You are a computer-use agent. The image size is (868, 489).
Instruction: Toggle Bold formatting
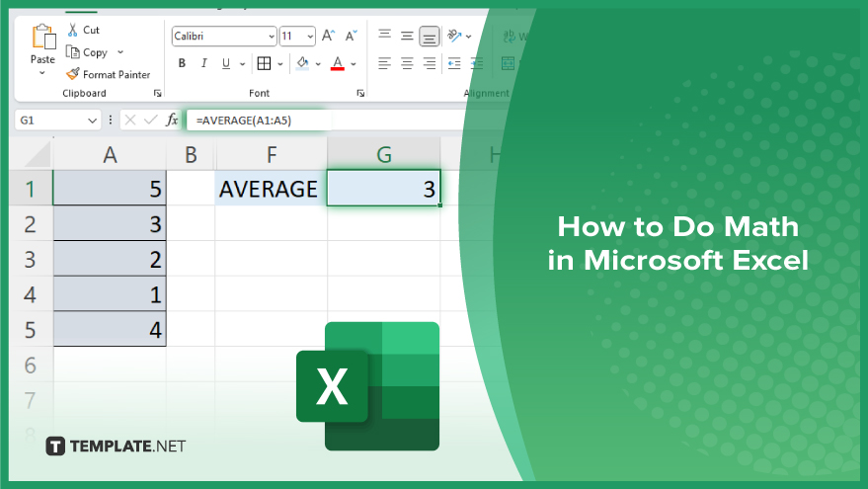(x=182, y=63)
